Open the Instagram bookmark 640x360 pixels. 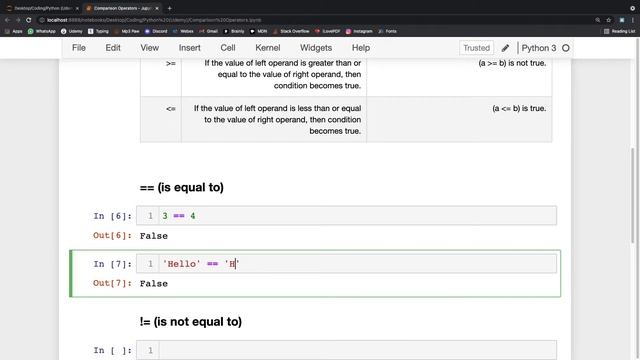(x=359, y=31)
